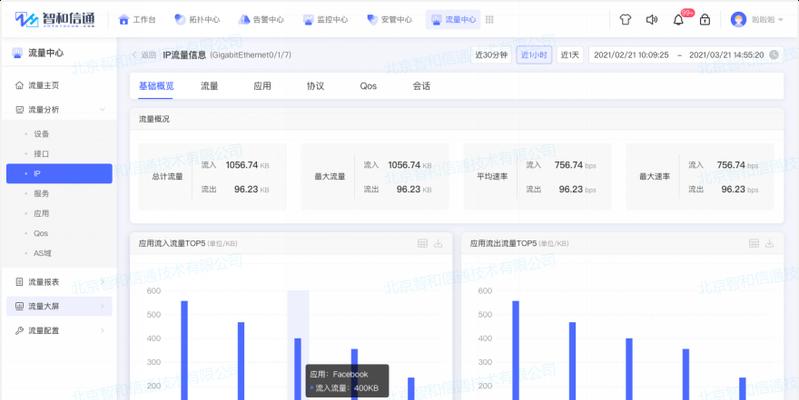Click the 流量主页 house icon
The height and width of the screenshot is (400, 799).
19,86
